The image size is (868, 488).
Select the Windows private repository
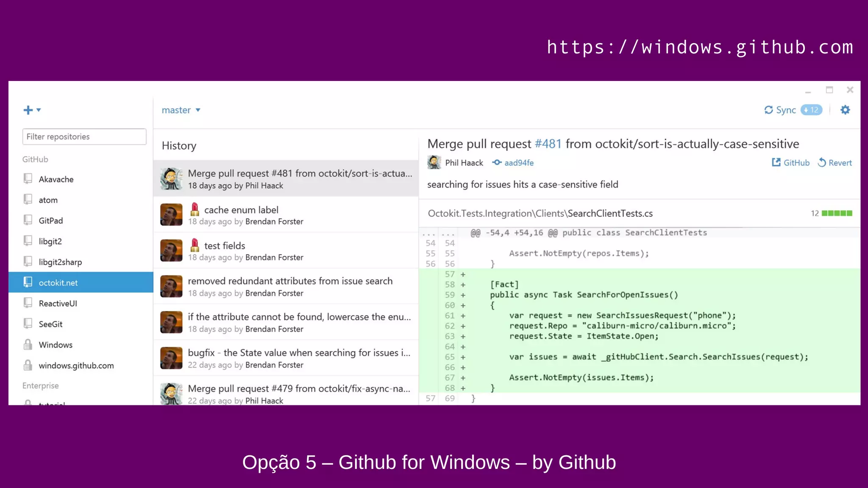tap(81, 345)
